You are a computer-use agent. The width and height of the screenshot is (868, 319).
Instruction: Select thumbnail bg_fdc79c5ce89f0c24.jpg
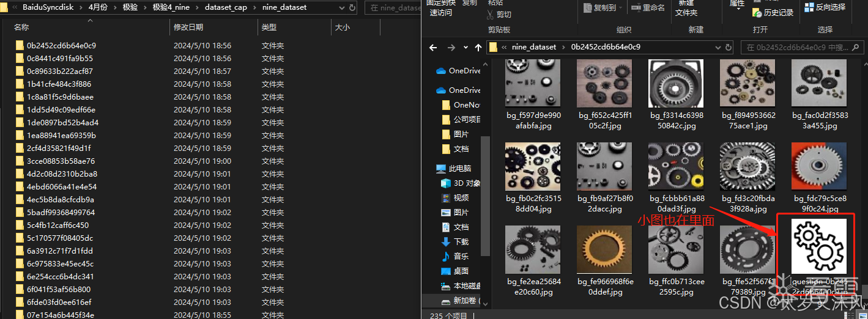point(819,167)
